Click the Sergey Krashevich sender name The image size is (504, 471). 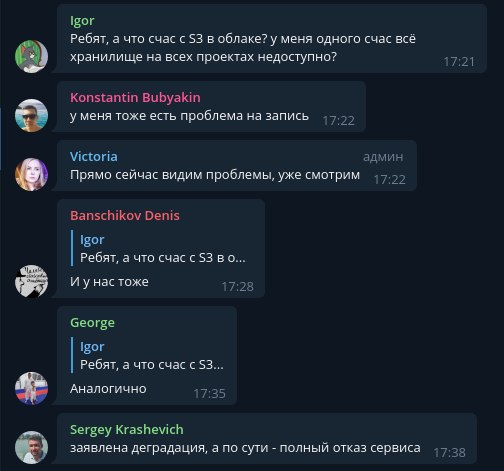127,430
